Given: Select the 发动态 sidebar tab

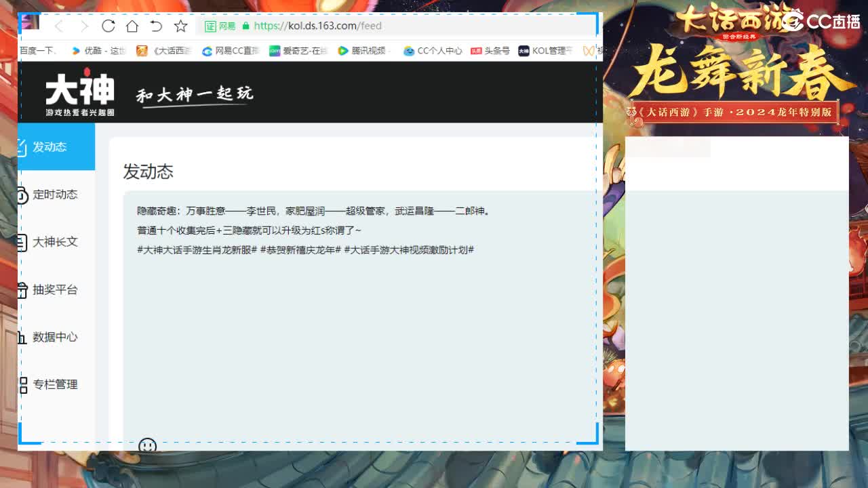Looking at the screenshot, I should point(56,146).
